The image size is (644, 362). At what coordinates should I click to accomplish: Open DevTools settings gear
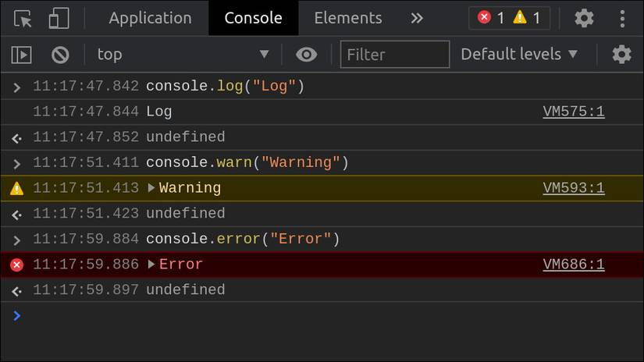[x=584, y=18]
